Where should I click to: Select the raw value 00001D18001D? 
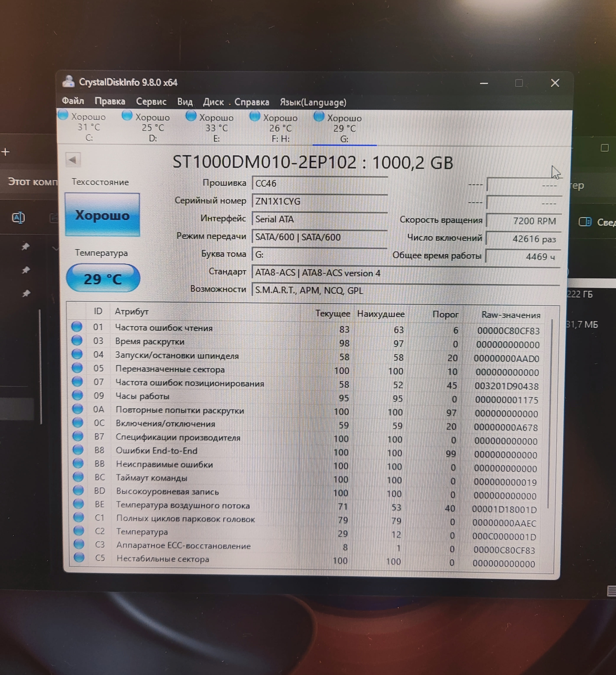pos(504,509)
